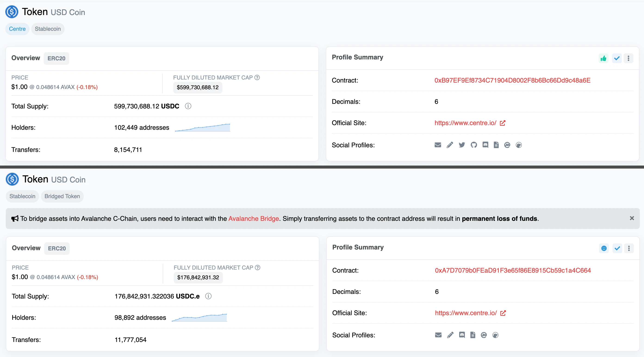Screen dimensions: 644x357
Task: Select the Bridged Token tag
Action: point(62,196)
